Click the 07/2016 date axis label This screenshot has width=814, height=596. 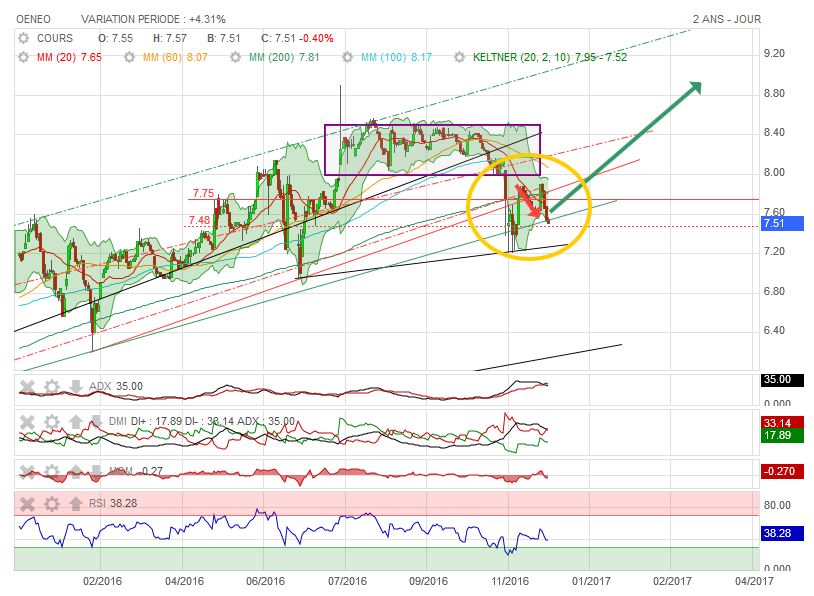pos(347,581)
